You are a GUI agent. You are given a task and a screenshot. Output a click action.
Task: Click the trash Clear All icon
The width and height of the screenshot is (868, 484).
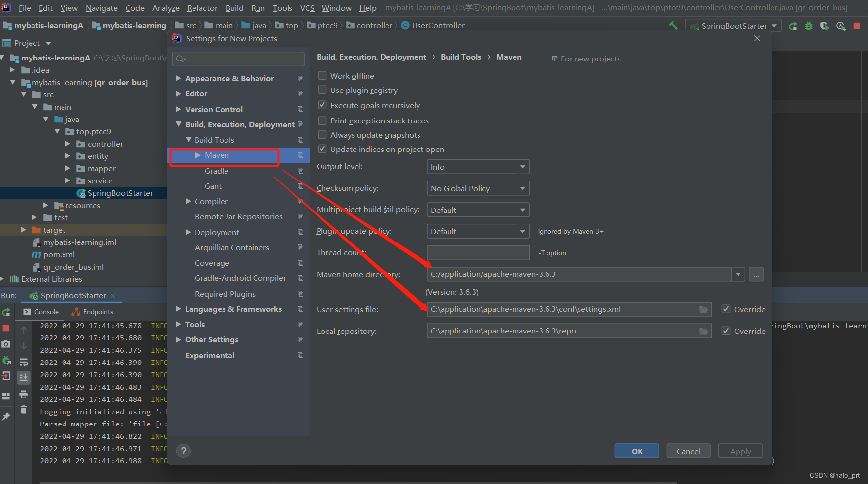tap(24, 409)
